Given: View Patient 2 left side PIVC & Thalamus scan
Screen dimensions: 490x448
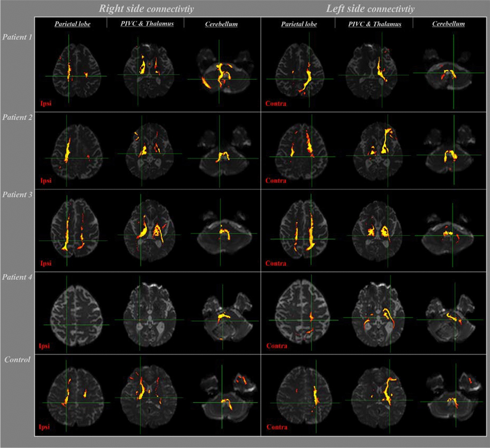Looking at the screenshot, I should click(x=378, y=151).
